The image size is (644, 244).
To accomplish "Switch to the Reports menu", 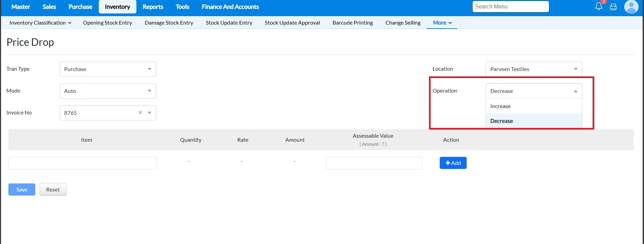I will click(x=153, y=7).
